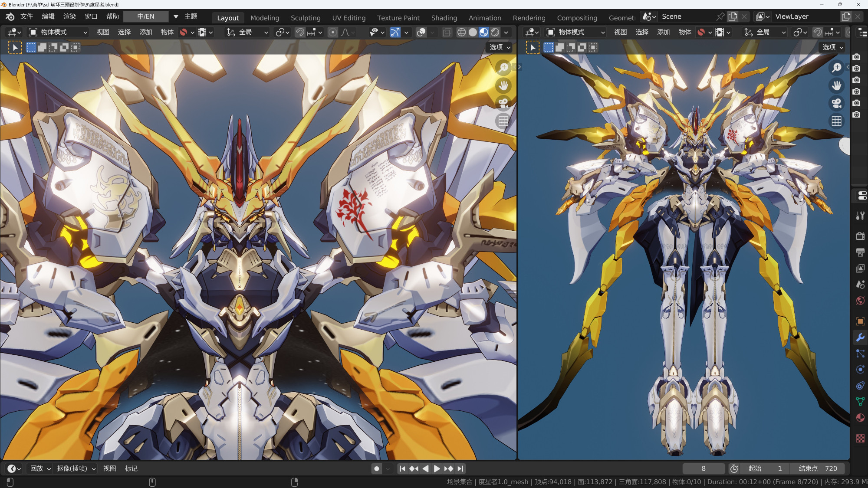Click current frame field showing 8

(x=703, y=468)
